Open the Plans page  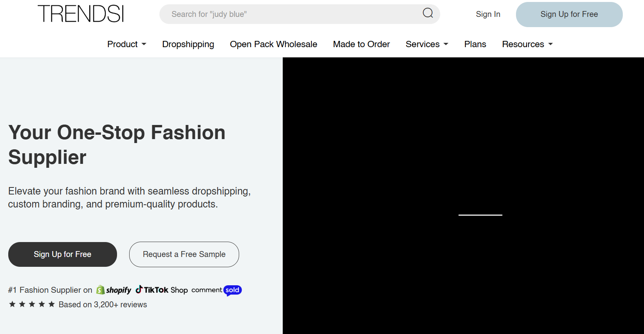(475, 44)
